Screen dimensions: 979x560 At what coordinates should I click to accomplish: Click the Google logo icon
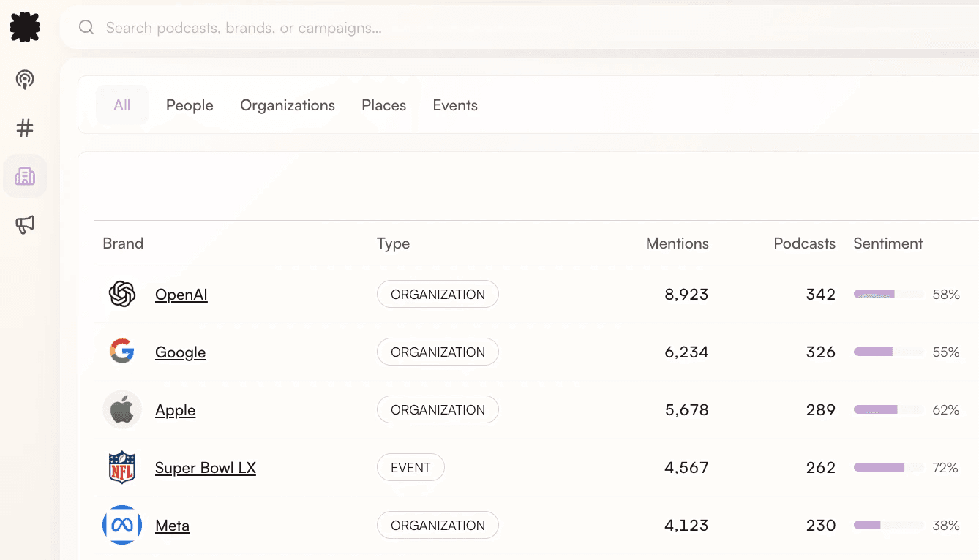122,352
